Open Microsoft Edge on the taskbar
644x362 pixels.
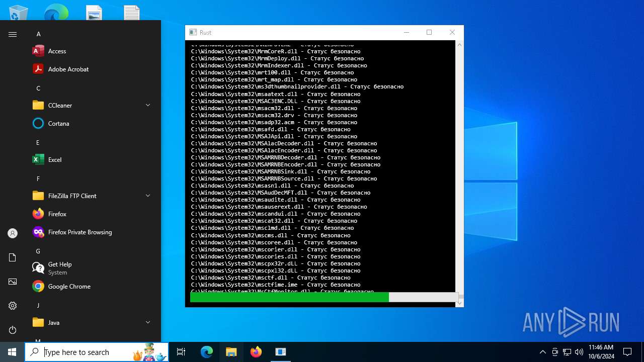tap(207, 352)
